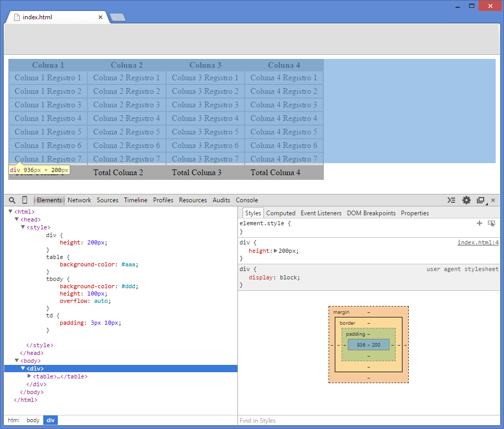Click the html breadcrumb
This screenshot has height=429, width=504.
(x=14, y=420)
